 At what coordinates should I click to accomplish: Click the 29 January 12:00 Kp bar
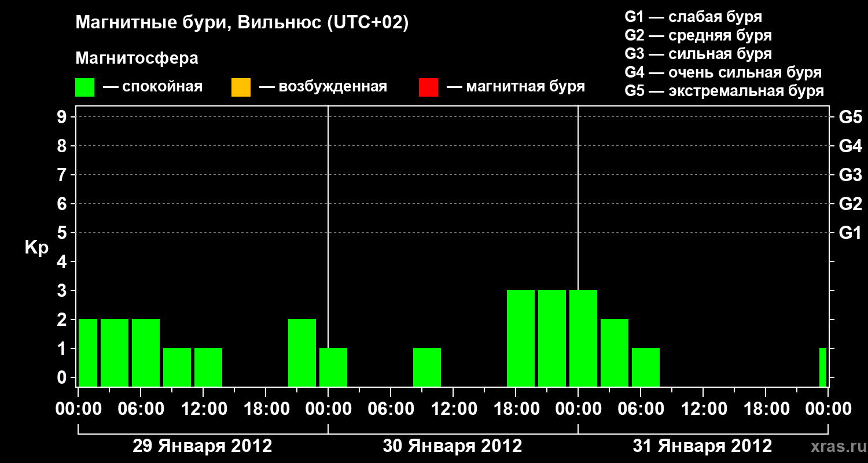208,367
